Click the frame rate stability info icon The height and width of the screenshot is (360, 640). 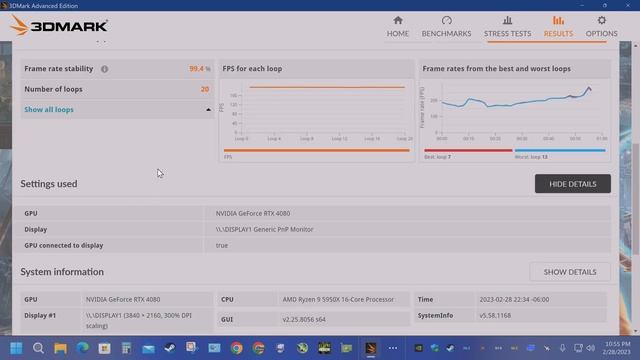(104, 69)
